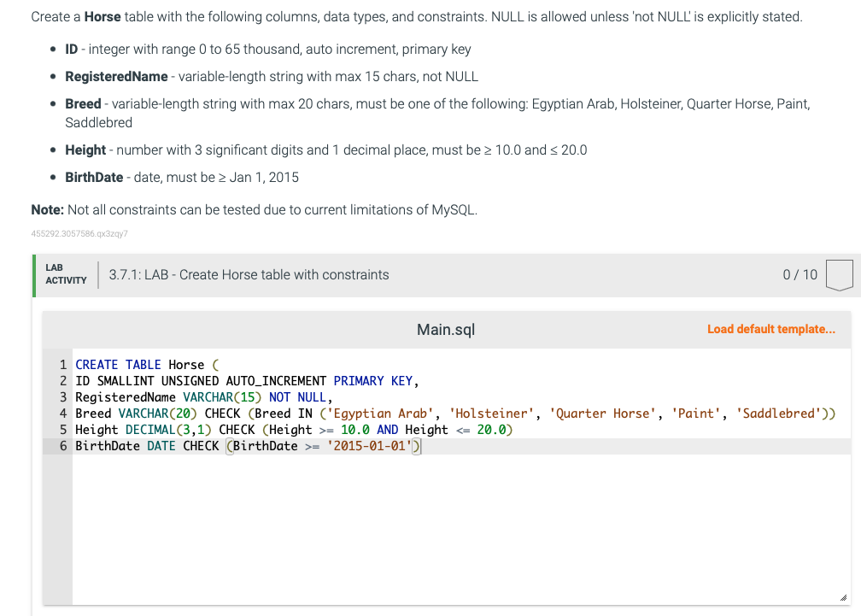Click line number 2 in the editor

(x=62, y=381)
